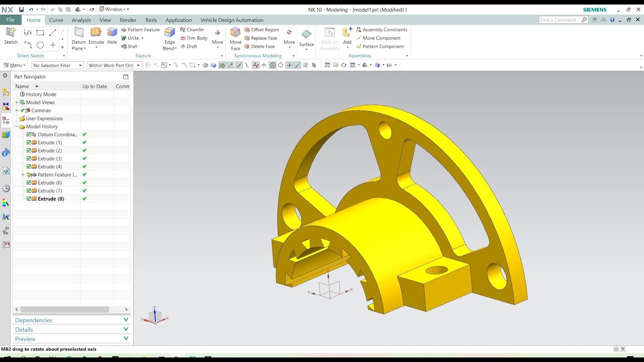
Task: Click the Delete Face tool
Action: (x=260, y=46)
